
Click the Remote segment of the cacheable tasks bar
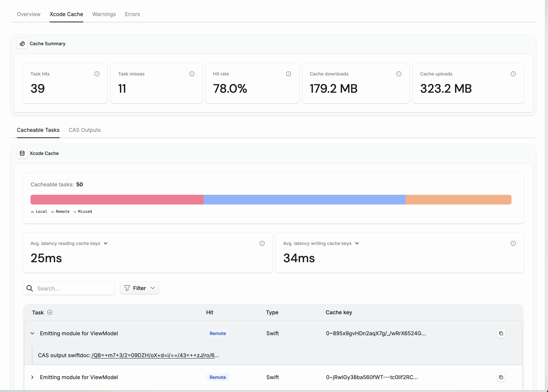(304, 200)
